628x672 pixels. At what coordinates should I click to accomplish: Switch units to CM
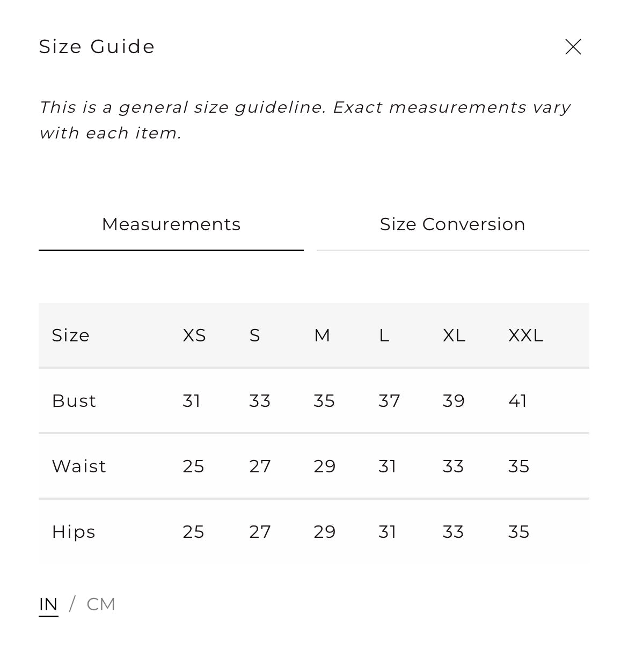pos(101,604)
